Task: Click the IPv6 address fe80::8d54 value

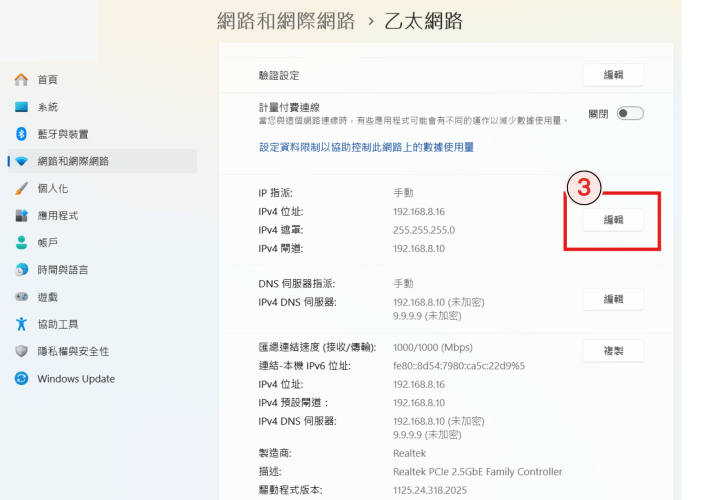Action: click(459, 366)
